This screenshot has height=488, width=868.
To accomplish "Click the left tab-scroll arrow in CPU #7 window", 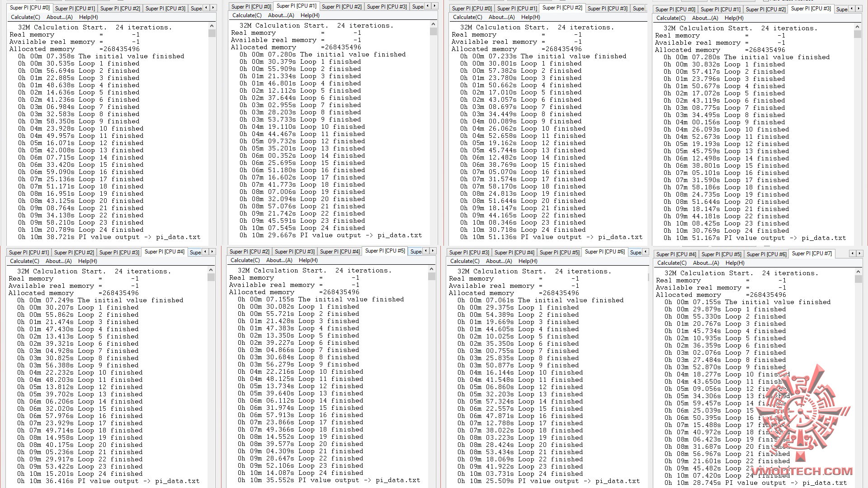I will coord(853,253).
